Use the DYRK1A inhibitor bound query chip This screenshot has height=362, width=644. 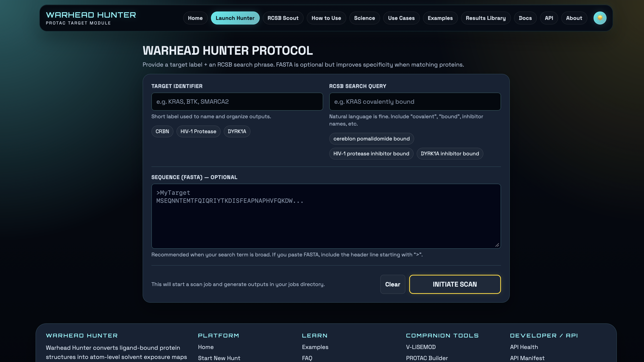click(450, 154)
